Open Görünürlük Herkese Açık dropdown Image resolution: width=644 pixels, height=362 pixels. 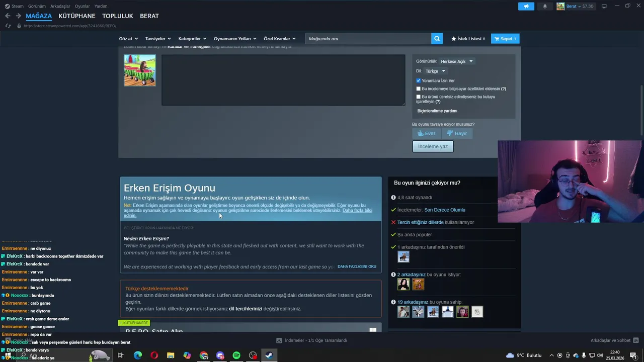[x=457, y=61]
